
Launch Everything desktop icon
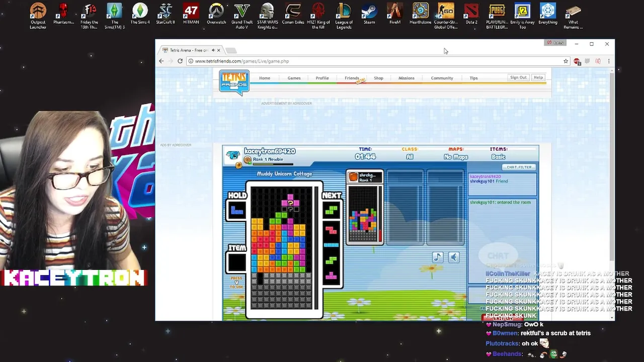[548, 14]
